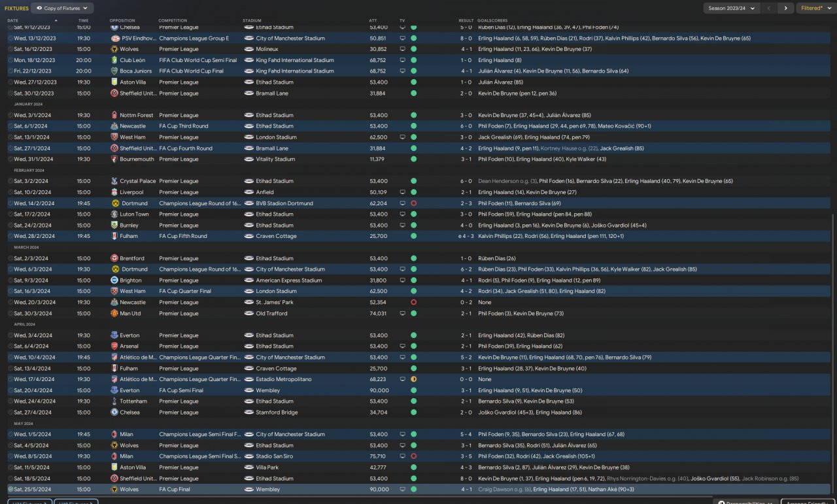Open the 0 - 2 result against Newcastle
This screenshot has width=837, height=504.
[466, 302]
